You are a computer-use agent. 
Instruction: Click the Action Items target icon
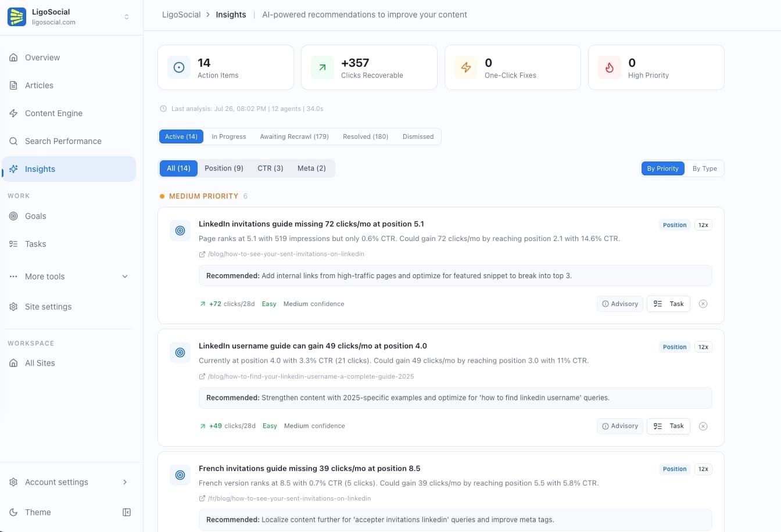179,67
